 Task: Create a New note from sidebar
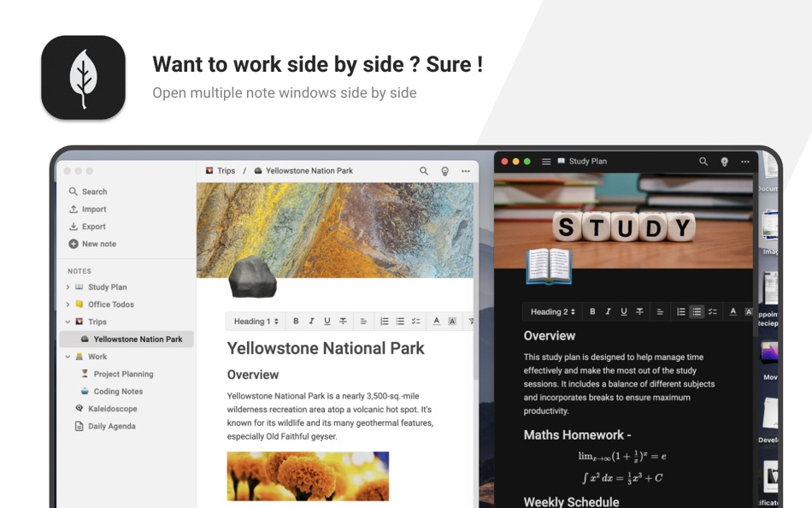coord(92,244)
